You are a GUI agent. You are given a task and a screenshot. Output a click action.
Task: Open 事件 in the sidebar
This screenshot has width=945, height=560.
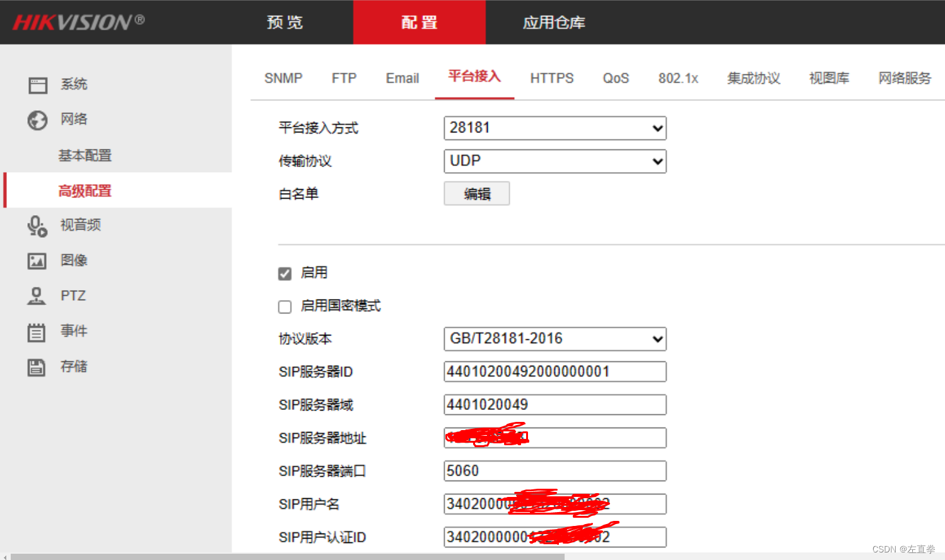coord(74,331)
